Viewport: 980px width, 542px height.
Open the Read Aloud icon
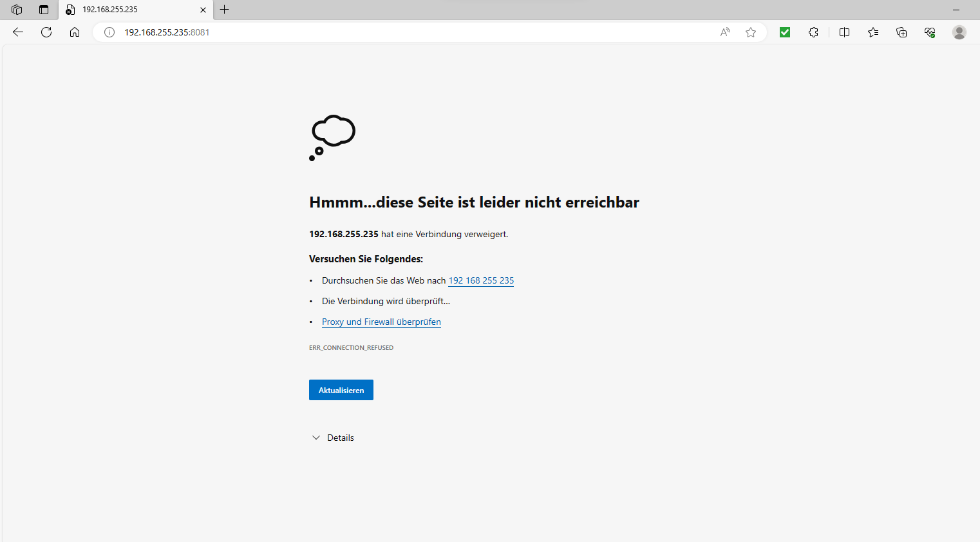(725, 32)
